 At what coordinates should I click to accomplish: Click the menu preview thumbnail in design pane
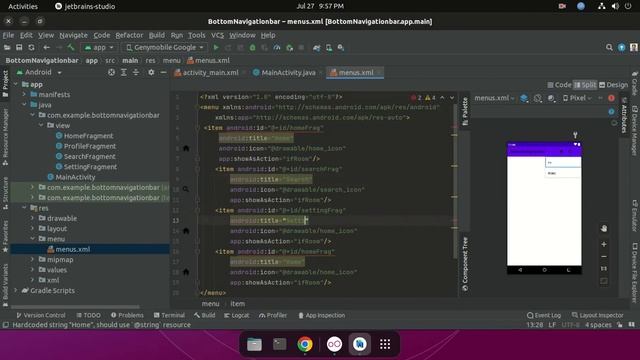[x=544, y=208]
